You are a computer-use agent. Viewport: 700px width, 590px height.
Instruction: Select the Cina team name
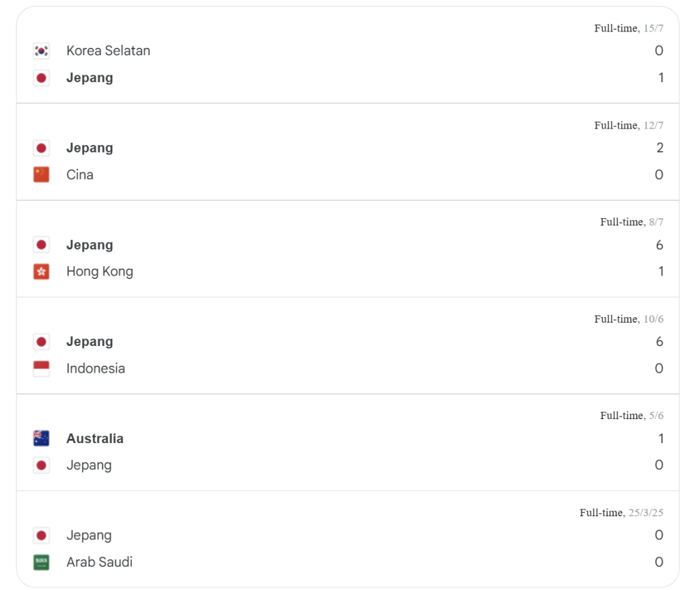click(80, 175)
